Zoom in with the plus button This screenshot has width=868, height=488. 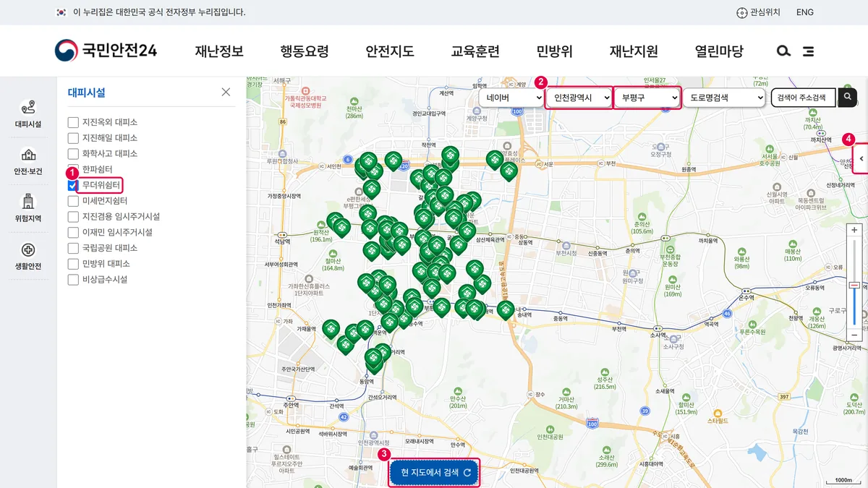click(x=854, y=230)
